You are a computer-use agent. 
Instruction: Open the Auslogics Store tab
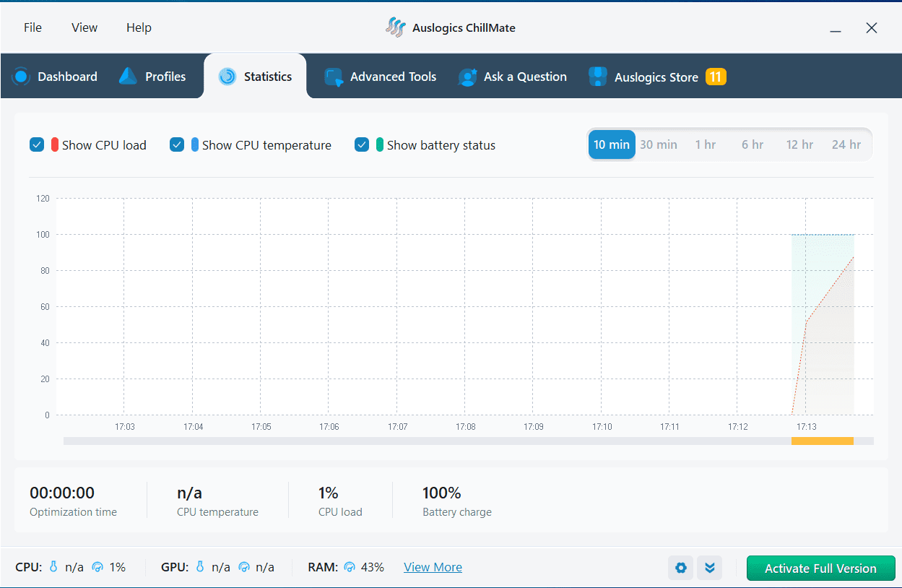click(656, 77)
